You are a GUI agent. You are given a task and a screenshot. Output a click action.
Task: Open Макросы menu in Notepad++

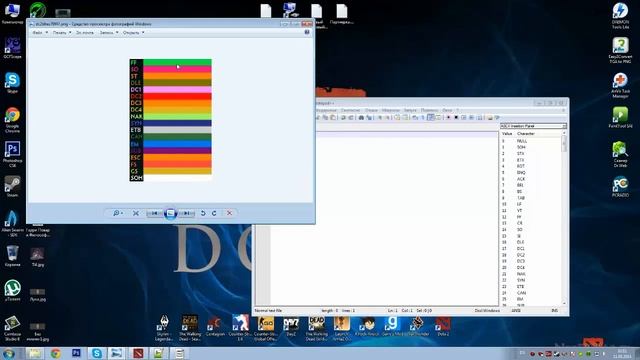click(391, 110)
